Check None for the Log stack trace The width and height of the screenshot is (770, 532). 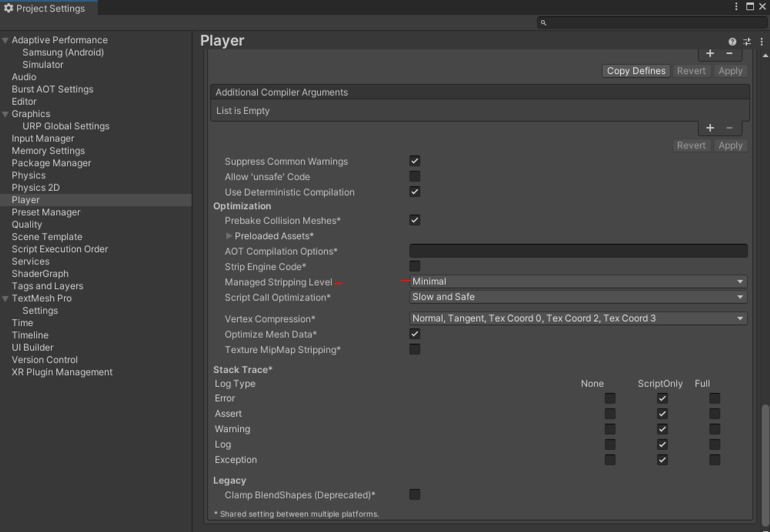point(610,444)
